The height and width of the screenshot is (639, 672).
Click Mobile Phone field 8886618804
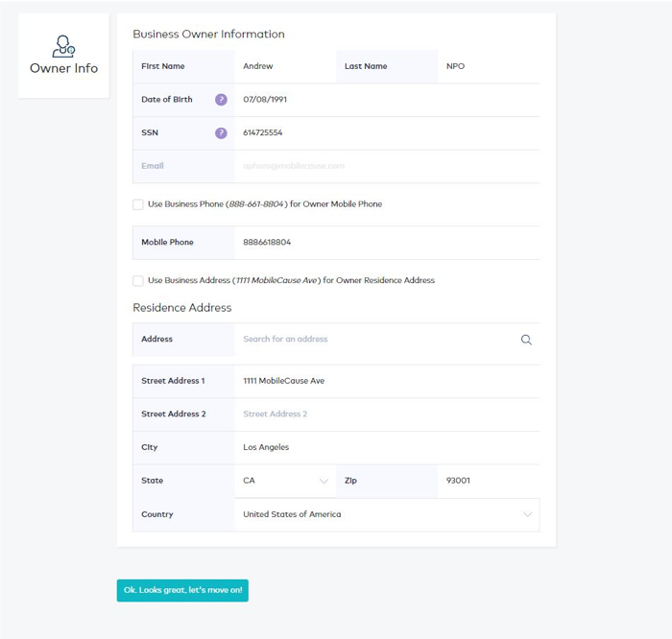[x=387, y=243]
